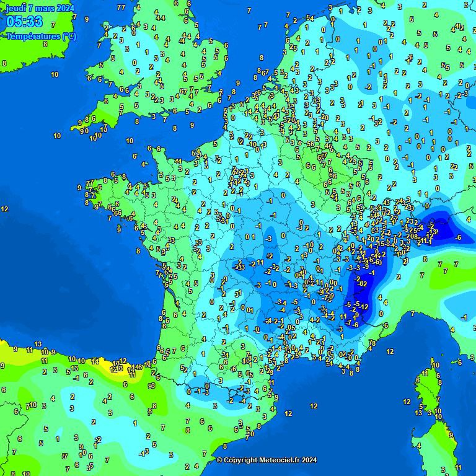The width and height of the screenshot is (476, 476).
Task: Click the 10 reading in the sea west of Britain
Action: click(55, 74)
